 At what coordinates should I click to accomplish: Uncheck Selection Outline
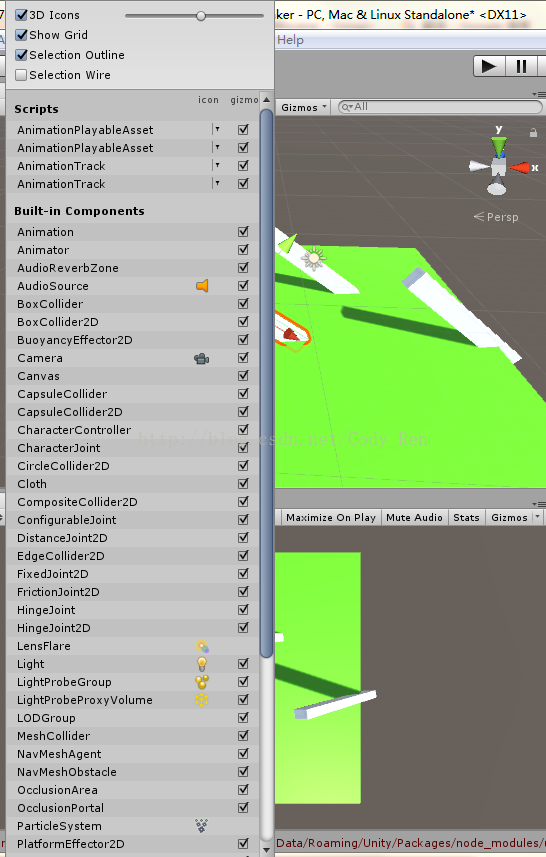pyautogui.click(x=21, y=55)
